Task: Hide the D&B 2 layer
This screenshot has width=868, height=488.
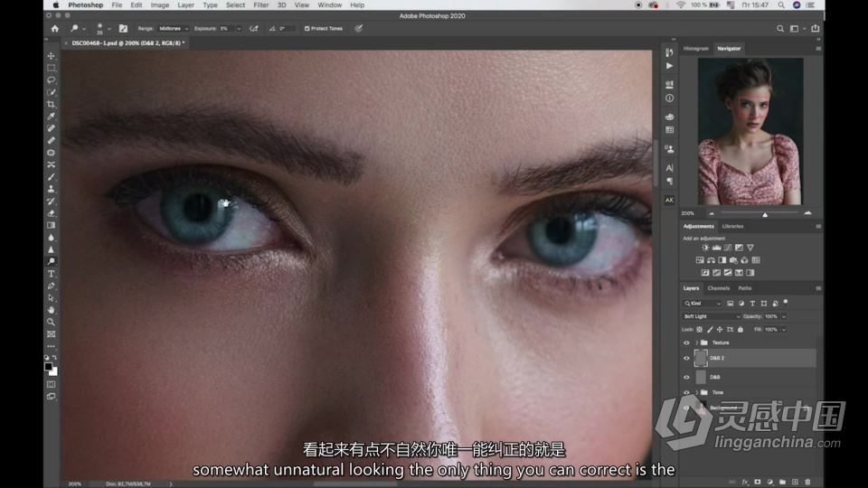Action: pyautogui.click(x=686, y=358)
